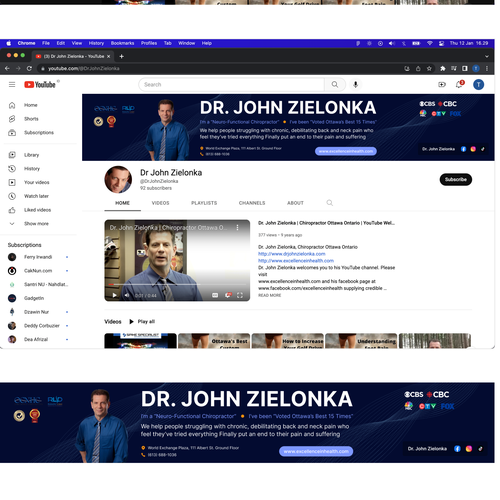Bookmark the page with the star icon
This screenshot has height=500, width=500.
[429, 68]
